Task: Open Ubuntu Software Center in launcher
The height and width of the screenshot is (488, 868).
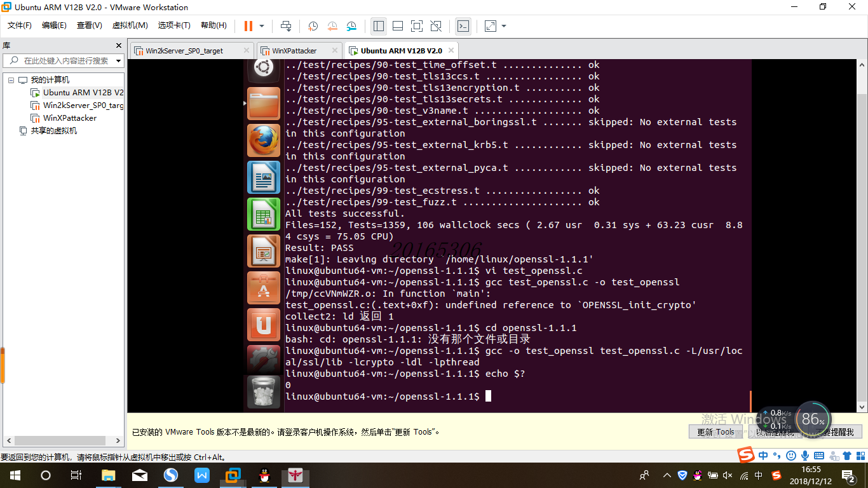Action: coord(264,288)
